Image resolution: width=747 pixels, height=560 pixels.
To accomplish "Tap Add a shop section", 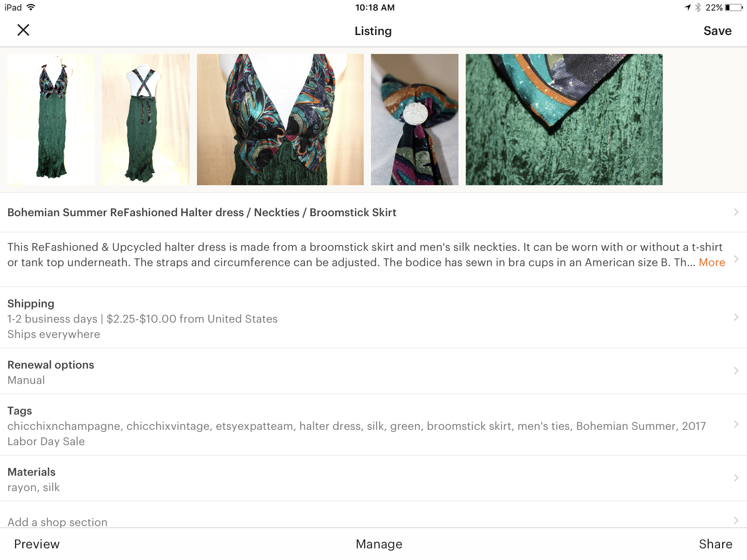I will click(373, 518).
